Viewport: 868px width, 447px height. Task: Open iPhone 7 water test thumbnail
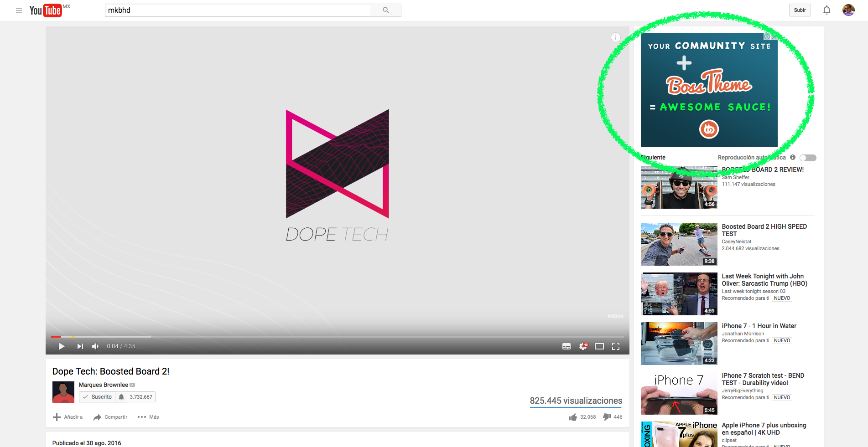679,344
